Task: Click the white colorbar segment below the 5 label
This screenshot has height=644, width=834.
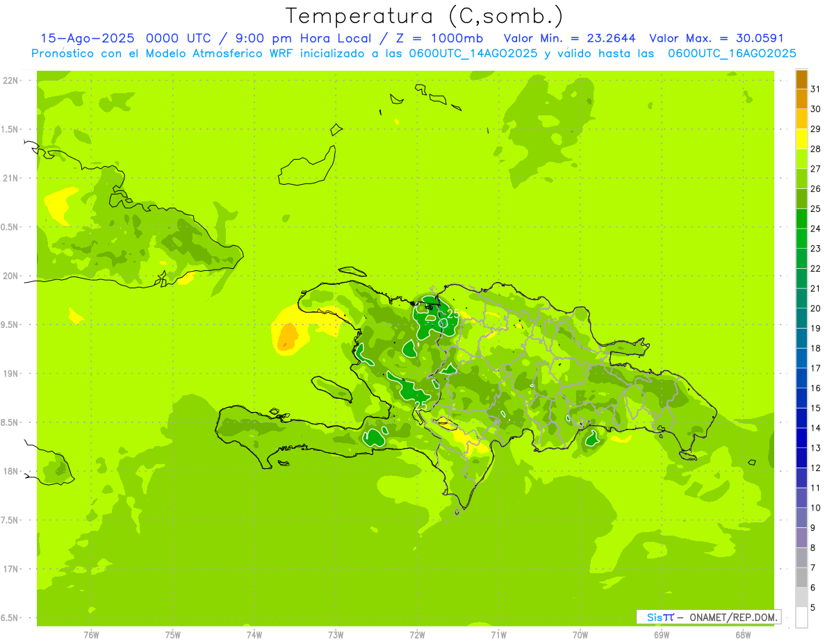Action: pos(801,618)
